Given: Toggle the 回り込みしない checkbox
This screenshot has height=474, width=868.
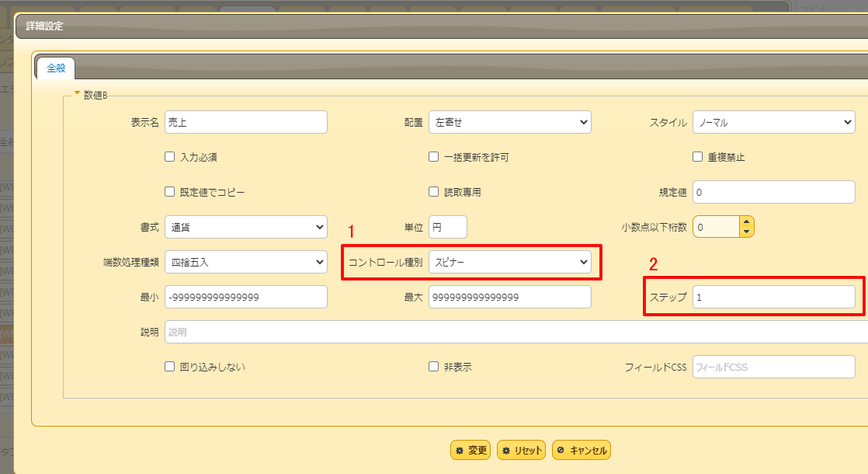Looking at the screenshot, I should [169, 366].
